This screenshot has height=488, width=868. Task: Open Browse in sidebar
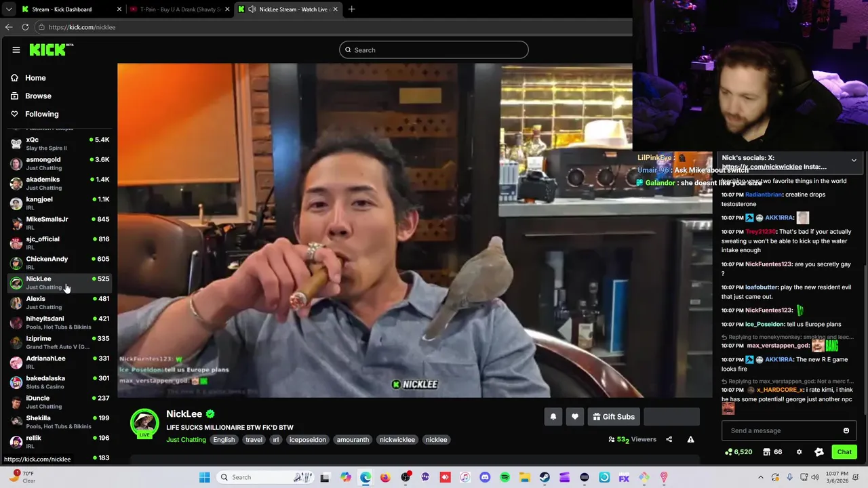coord(38,96)
